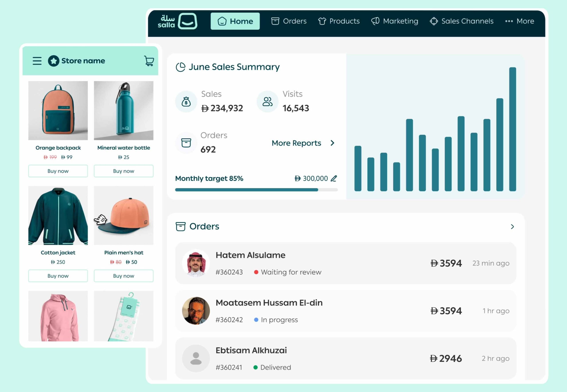This screenshot has height=392, width=567.
Task: Go to the Sales Channels tab
Action: coord(462,21)
